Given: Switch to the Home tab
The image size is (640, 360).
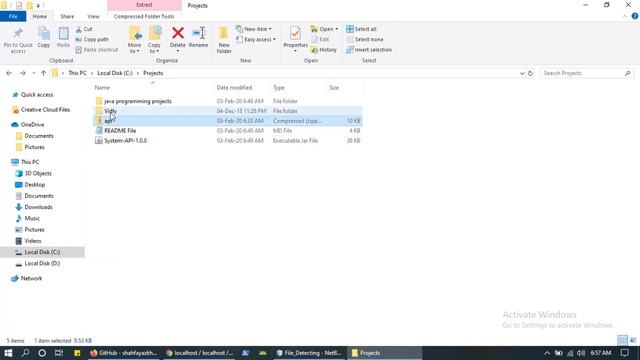Looking at the screenshot, I should pos(40,16).
